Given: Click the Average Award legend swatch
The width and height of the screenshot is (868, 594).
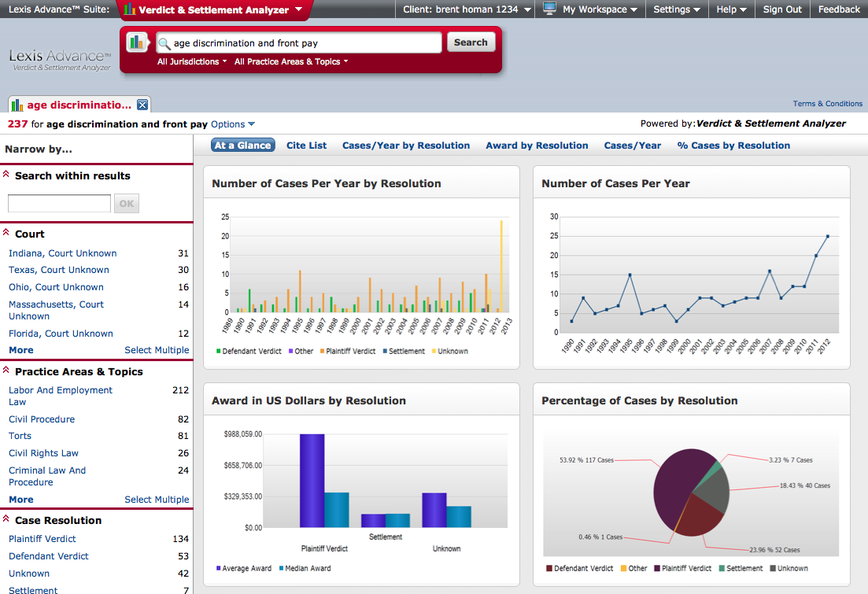Looking at the screenshot, I should coord(218,568).
